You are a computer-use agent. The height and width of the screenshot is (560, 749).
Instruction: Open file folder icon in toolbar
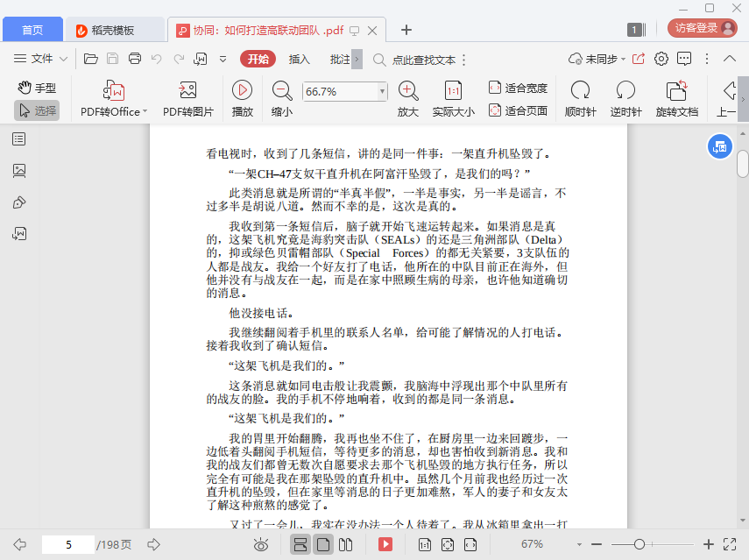pyautogui.click(x=91, y=59)
